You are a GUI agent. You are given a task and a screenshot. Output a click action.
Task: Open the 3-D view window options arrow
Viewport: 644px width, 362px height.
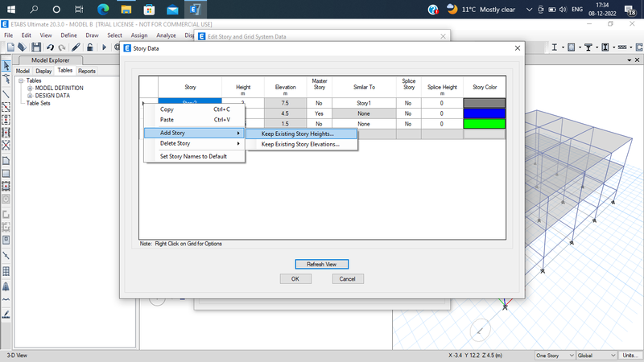click(x=630, y=60)
